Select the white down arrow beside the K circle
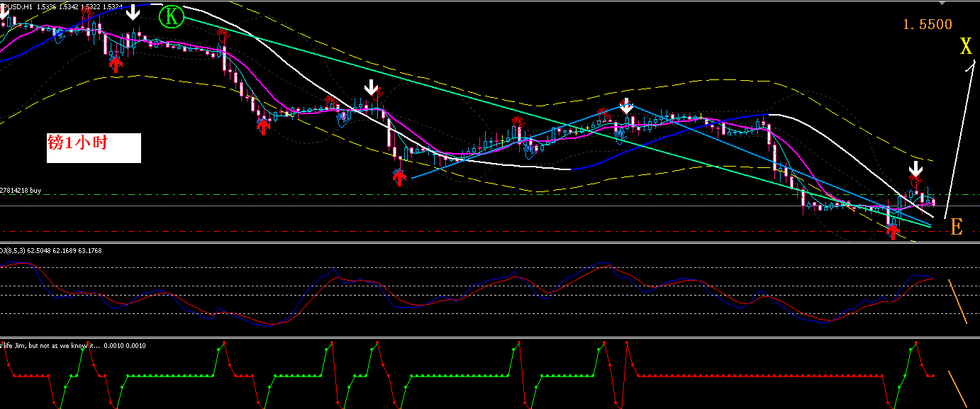This screenshot has height=409, width=980. pos(133,12)
